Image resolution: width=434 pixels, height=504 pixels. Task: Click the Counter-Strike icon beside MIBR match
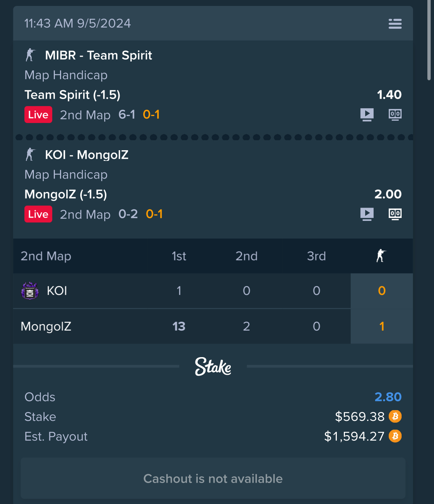[x=30, y=55]
